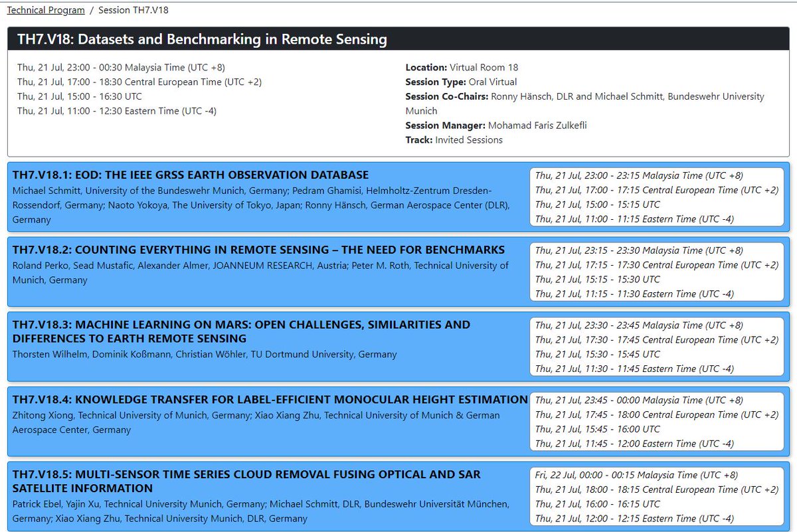Open paper TH7.V18.4 Knowledge Transfer for Label-Efficient Monocular Height Estimation

270,400
